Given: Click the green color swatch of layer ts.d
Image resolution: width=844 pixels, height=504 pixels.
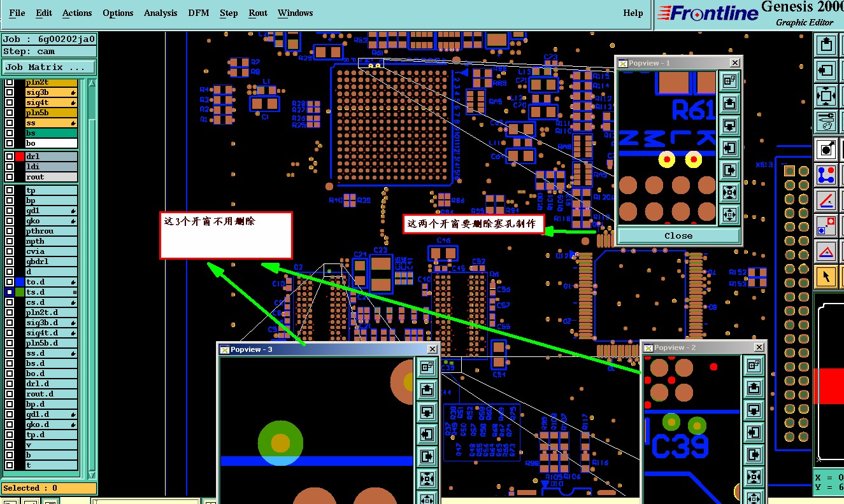Looking at the screenshot, I should click(19, 292).
